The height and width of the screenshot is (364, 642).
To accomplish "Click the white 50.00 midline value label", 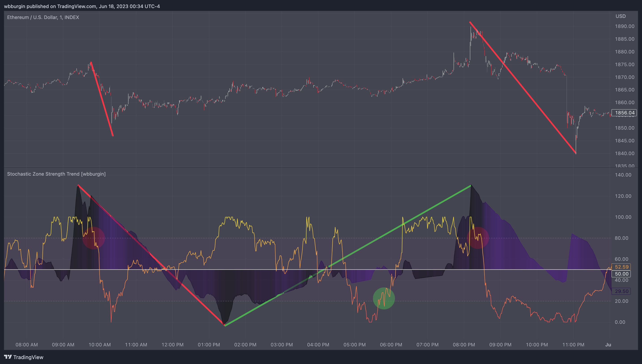I will coord(621,274).
